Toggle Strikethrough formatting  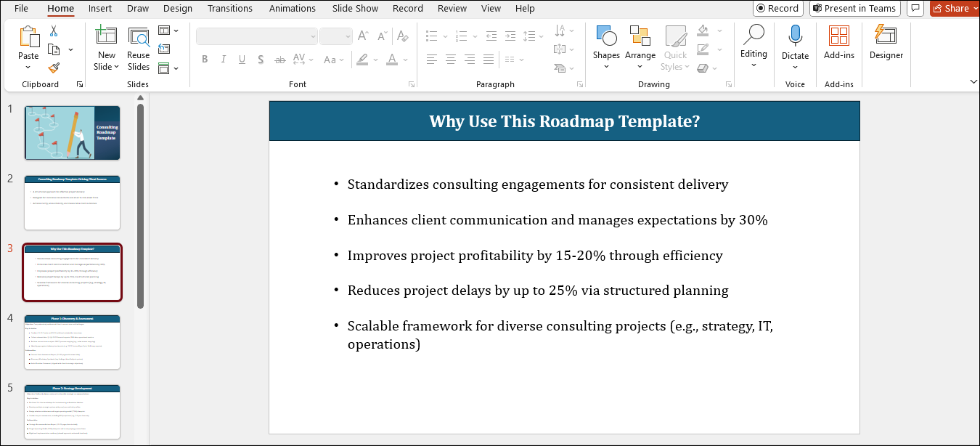point(282,60)
